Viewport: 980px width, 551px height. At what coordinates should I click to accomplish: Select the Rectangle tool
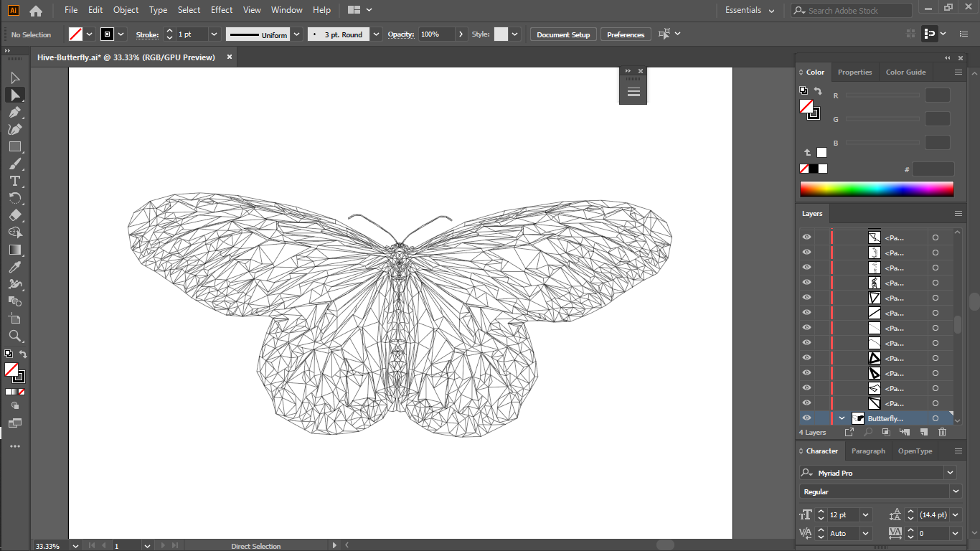click(x=15, y=146)
